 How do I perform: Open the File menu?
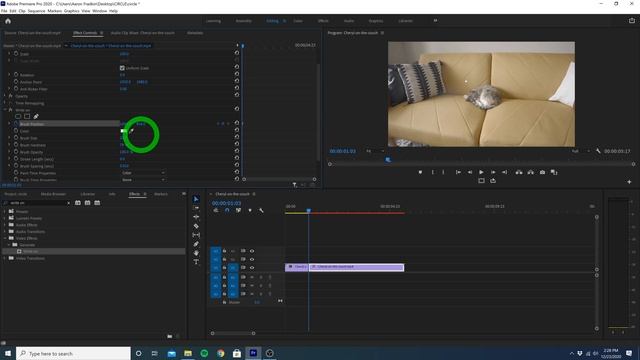tap(4, 11)
